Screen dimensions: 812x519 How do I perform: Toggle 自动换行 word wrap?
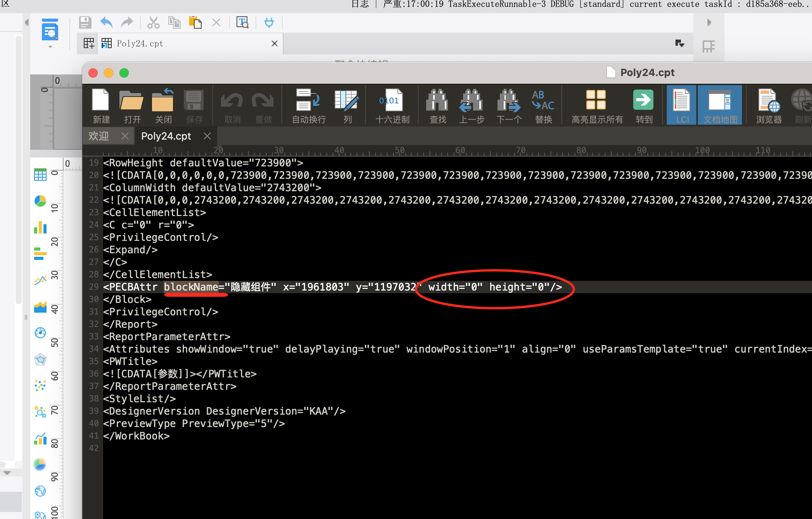309,106
